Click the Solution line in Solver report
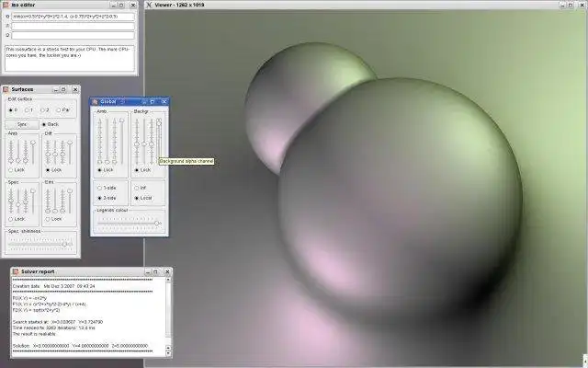Viewport: 588px width, 368px height. click(x=80, y=346)
